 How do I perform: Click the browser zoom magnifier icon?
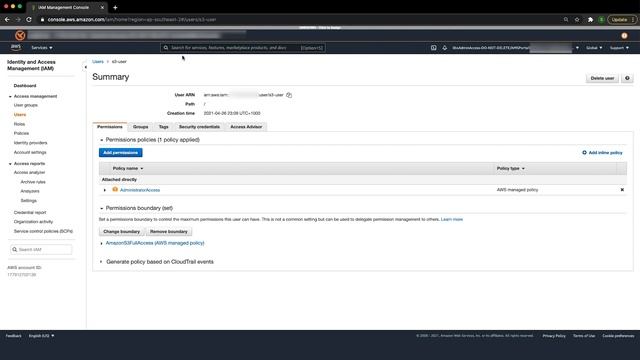pyautogui.click(x=566, y=19)
